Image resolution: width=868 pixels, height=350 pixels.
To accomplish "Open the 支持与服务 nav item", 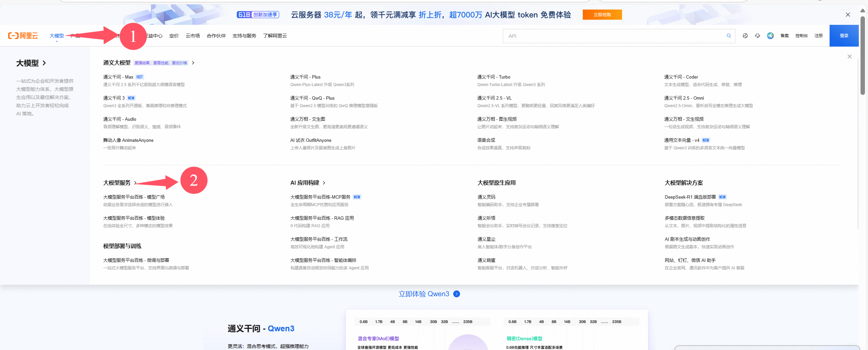I will pos(244,36).
